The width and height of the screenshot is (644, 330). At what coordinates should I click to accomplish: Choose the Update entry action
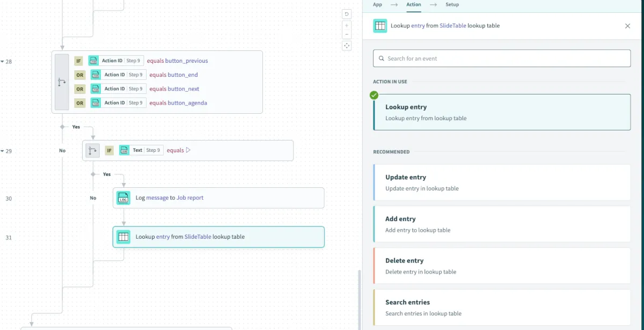click(x=502, y=182)
